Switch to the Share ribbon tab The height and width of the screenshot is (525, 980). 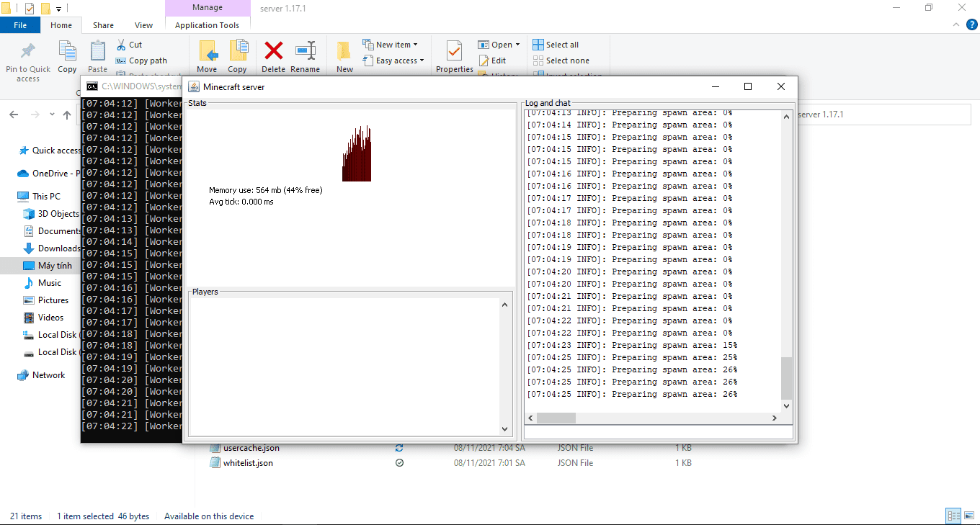pos(103,25)
